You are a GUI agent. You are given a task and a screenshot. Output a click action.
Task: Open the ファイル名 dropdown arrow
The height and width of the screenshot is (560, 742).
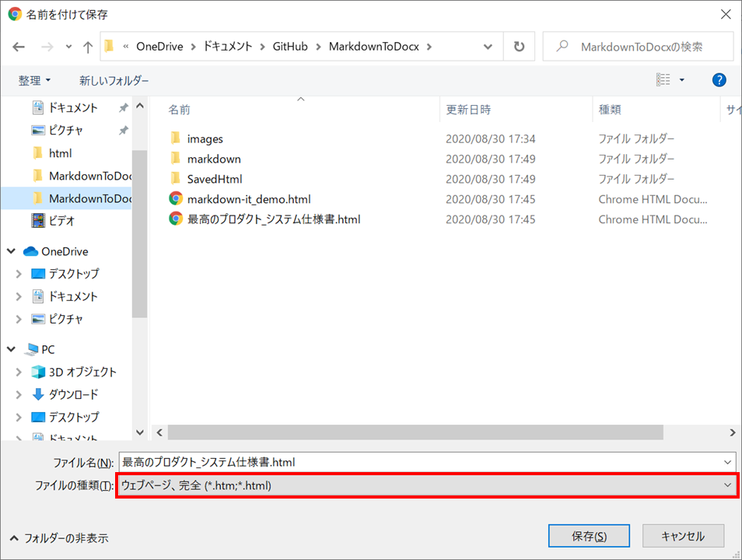click(x=728, y=462)
